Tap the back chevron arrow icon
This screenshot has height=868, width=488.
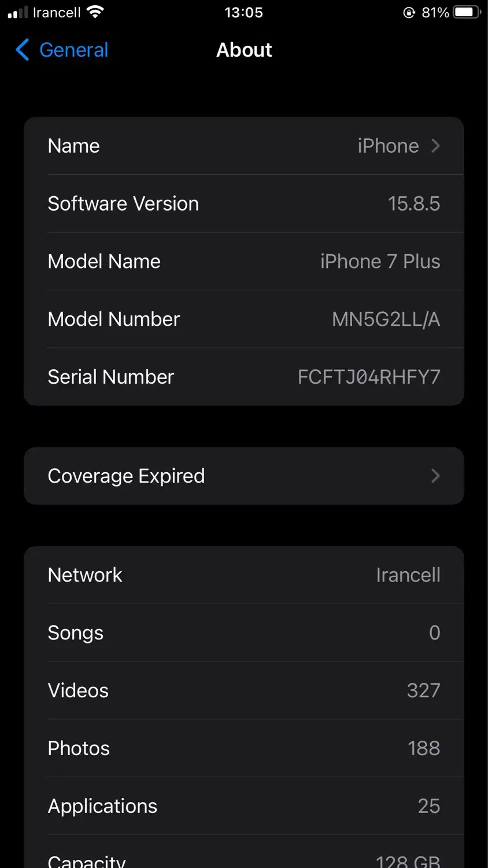pyautogui.click(x=22, y=50)
